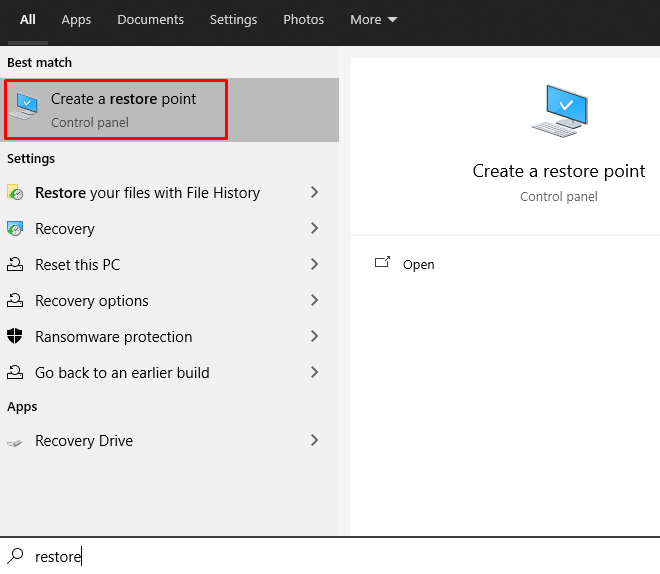Click the Reset this PC icon
This screenshot has width=660, height=574.
coord(15,265)
